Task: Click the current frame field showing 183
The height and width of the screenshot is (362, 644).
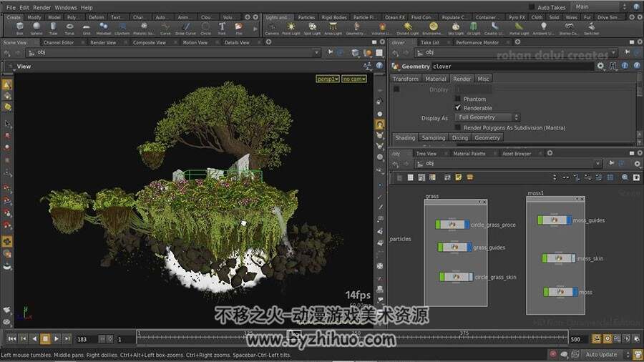Action: [x=85, y=339]
